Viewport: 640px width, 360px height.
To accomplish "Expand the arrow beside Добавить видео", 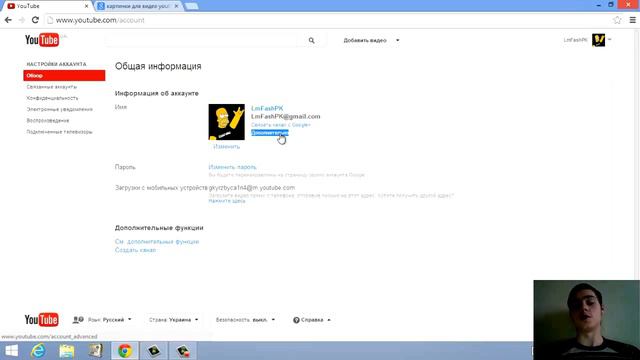I will point(398,40).
